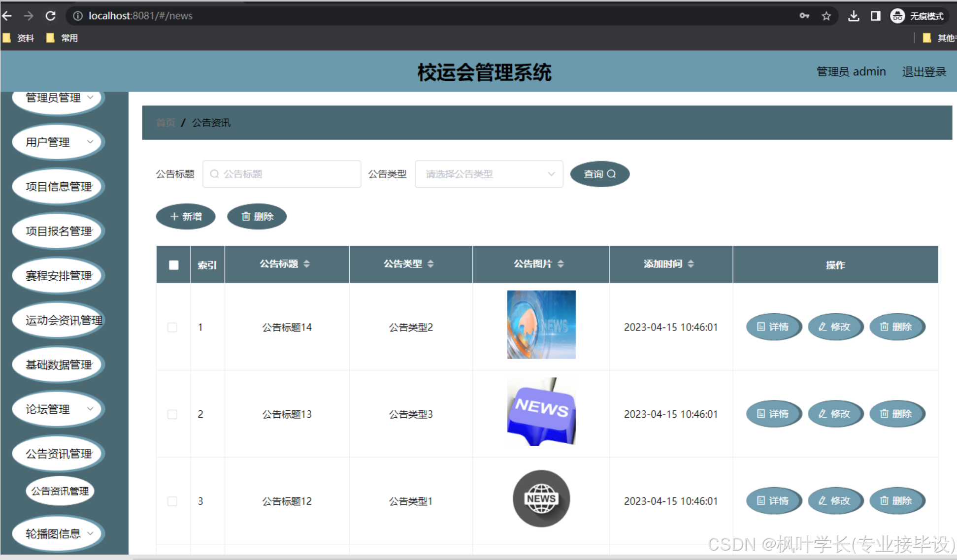Screen dimensions: 957x560
Task: Click the 公告资讯 breadcrumb item
Action: click(211, 123)
